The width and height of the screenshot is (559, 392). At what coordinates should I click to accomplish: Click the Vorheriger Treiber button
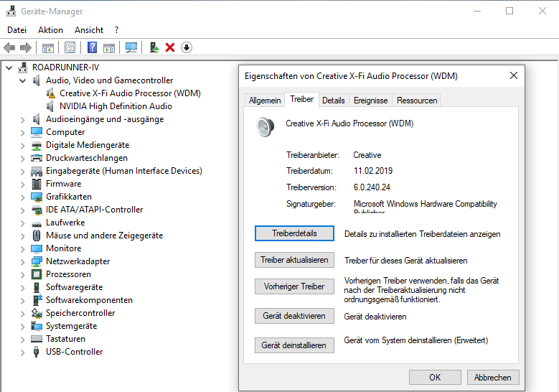294,286
